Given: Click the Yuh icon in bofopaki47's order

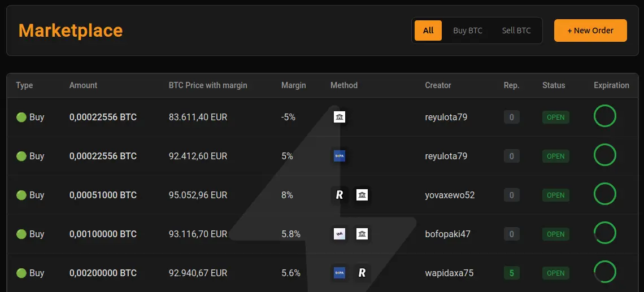Looking at the screenshot, I should 340,234.
